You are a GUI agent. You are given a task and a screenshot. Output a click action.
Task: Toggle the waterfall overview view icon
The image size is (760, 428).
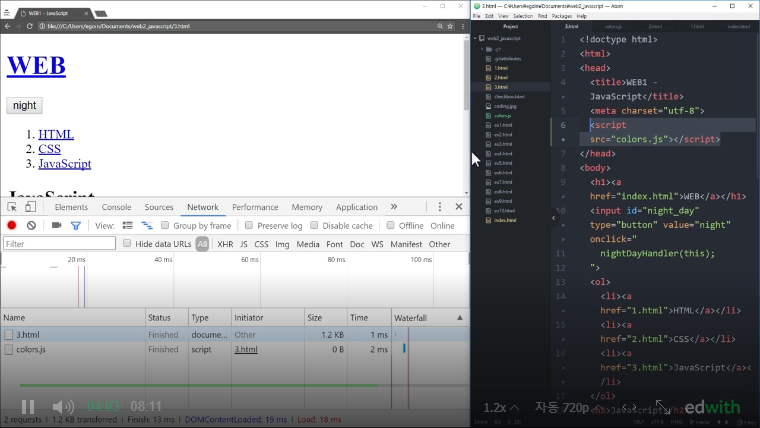tap(146, 225)
